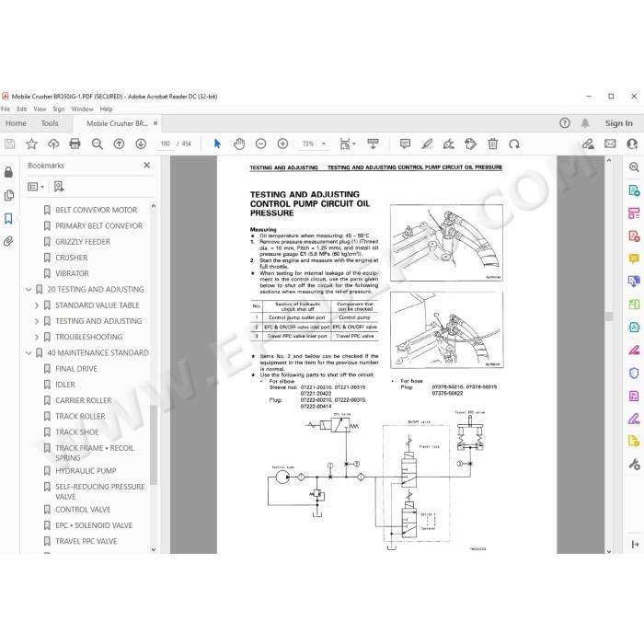Screen dimensions: 644x644
Task: Open the zoom percentage dropdown
Action: pyautogui.click(x=324, y=144)
